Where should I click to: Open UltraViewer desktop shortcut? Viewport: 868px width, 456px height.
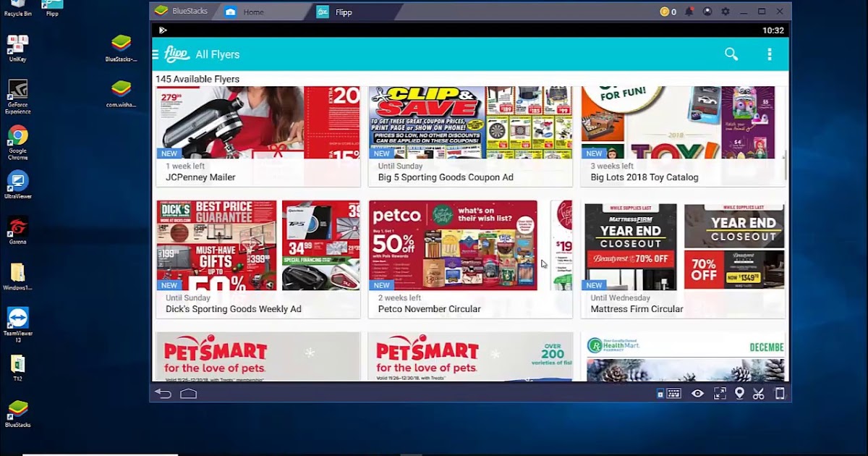[x=17, y=185]
